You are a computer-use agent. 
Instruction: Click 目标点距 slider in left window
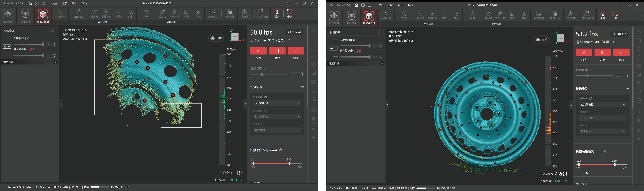tap(269, 74)
